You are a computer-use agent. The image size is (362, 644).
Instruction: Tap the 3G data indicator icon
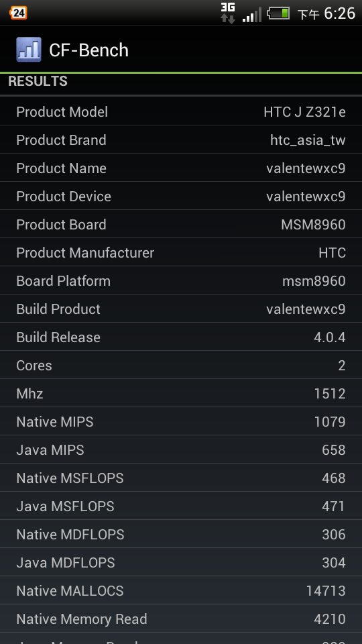tap(228, 13)
